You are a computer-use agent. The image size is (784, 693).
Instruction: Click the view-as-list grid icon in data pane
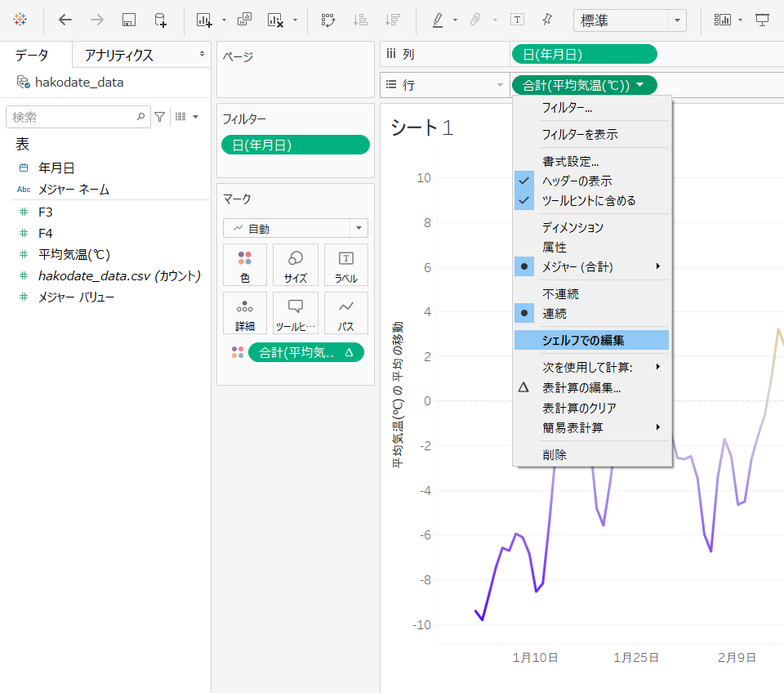coord(180,117)
